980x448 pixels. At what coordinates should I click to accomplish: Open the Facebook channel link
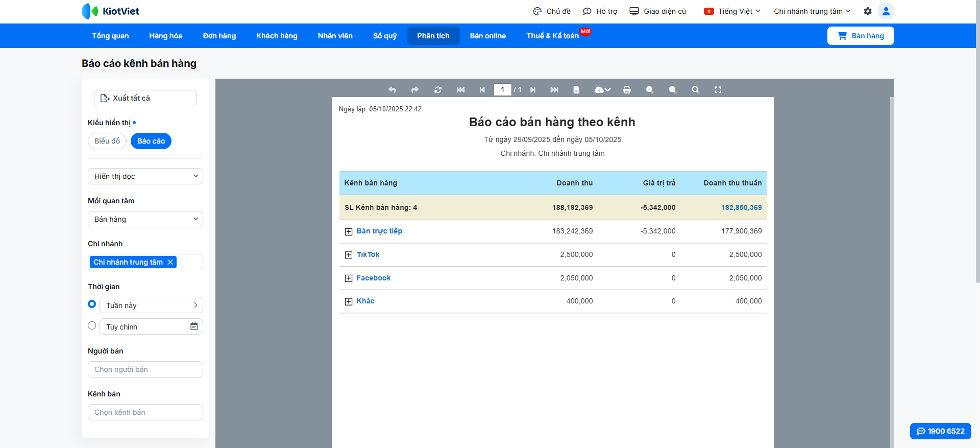click(374, 278)
